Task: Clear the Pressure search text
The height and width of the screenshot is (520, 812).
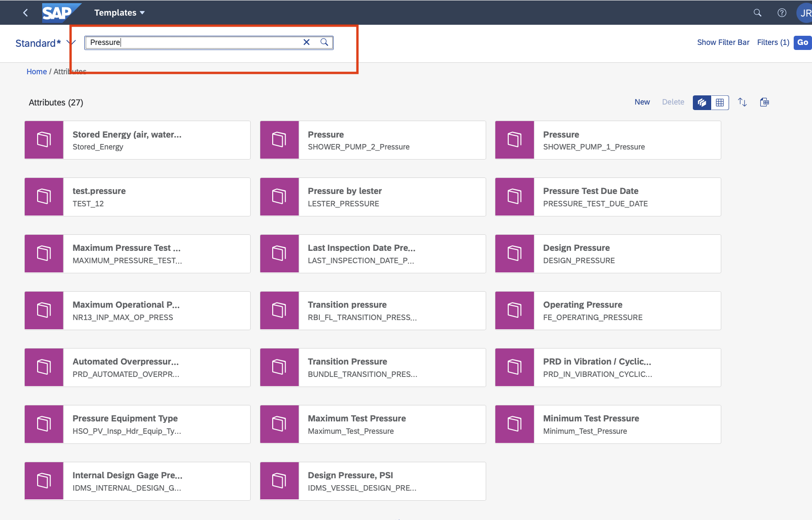Action: [307, 42]
